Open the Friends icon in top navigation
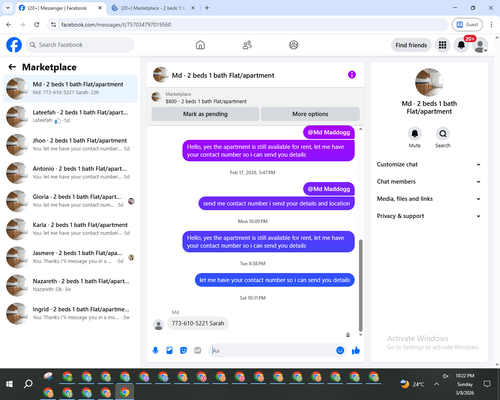 pyautogui.click(x=247, y=45)
